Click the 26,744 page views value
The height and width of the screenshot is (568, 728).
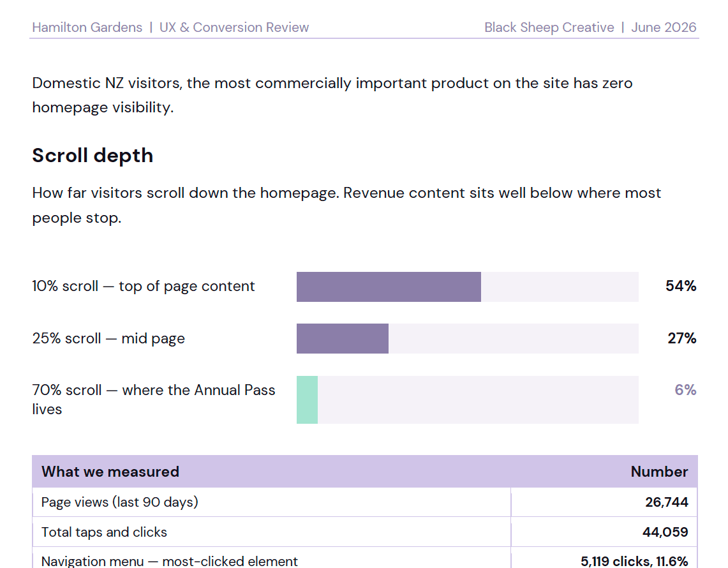(667, 502)
